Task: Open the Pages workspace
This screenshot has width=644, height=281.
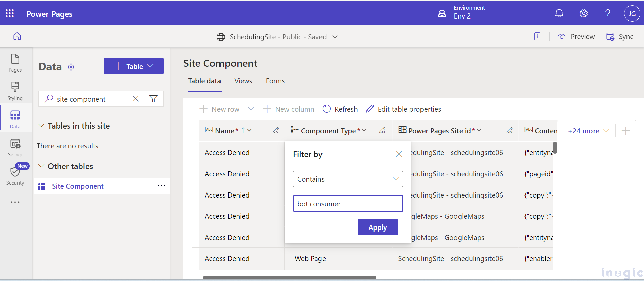Action: (15, 63)
